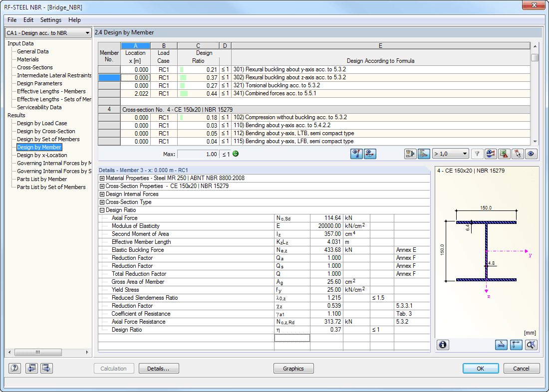This screenshot has height=392, width=549.
Task: Go to the previous module window with left arrow icon
Action: click(31, 368)
